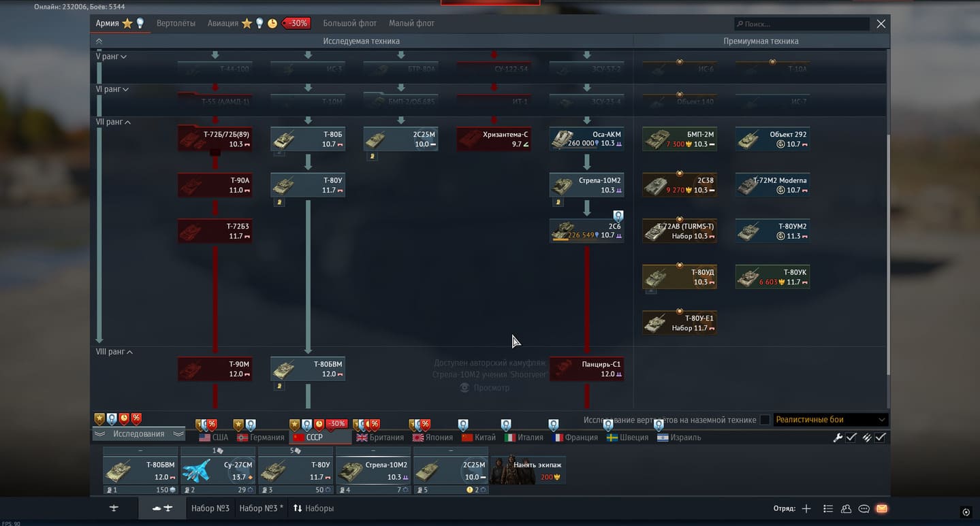Click the squad plus invite icon
This screenshot has height=526, width=980.
[x=806, y=509]
